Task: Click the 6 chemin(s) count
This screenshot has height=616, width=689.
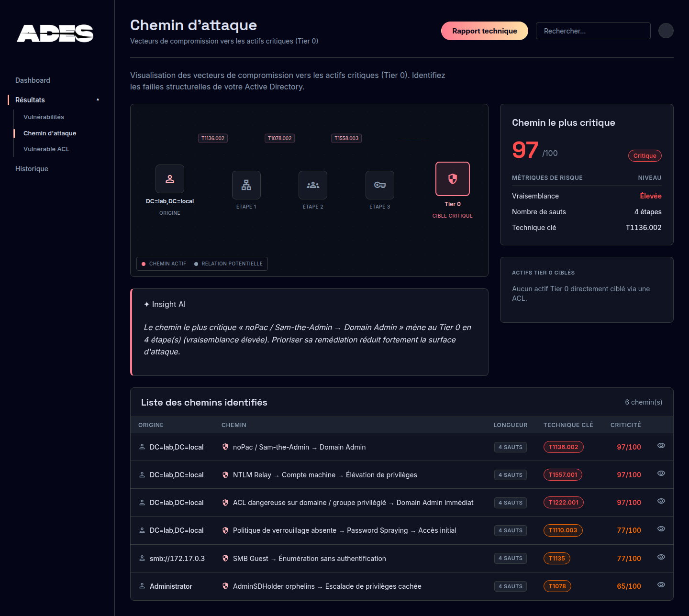Action: pos(644,402)
